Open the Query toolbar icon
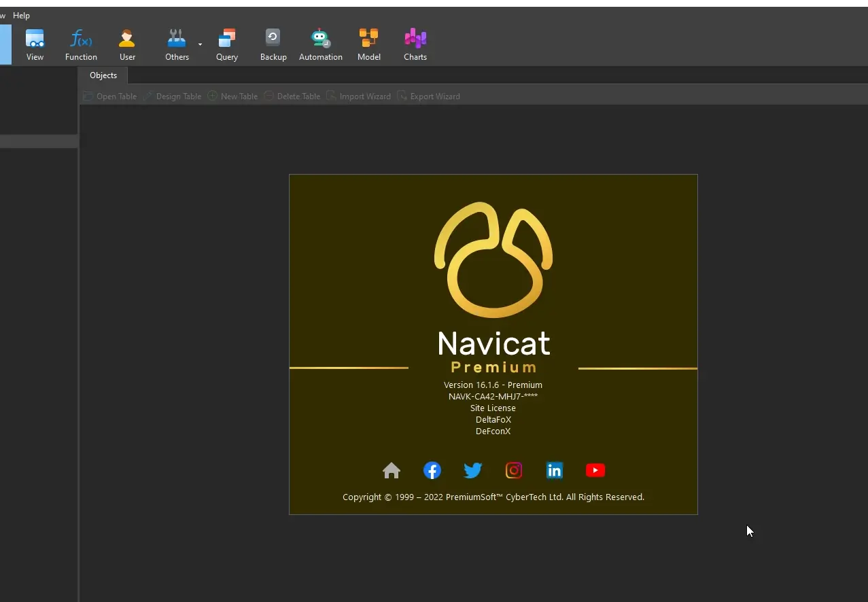868x602 pixels. (x=227, y=45)
